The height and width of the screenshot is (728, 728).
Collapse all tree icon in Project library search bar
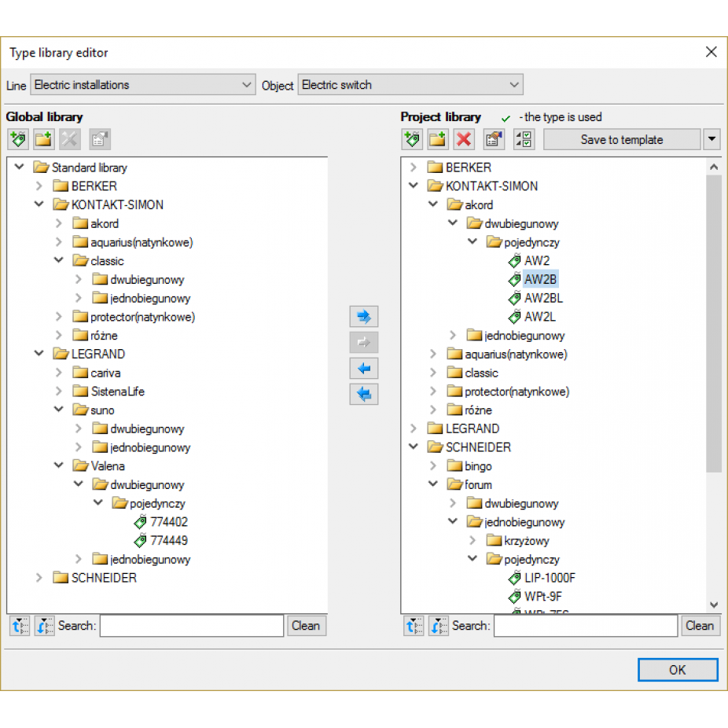[439, 626]
